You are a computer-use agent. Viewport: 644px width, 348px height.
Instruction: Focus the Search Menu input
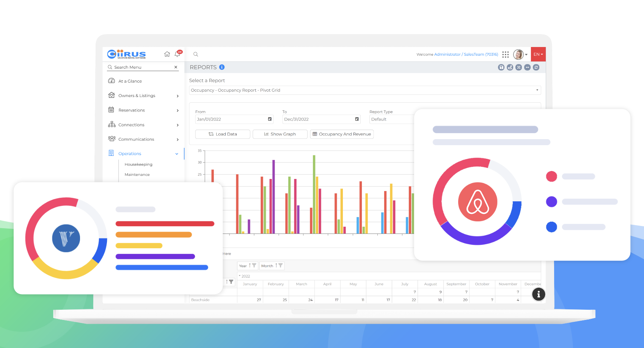(x=143, y=67)
